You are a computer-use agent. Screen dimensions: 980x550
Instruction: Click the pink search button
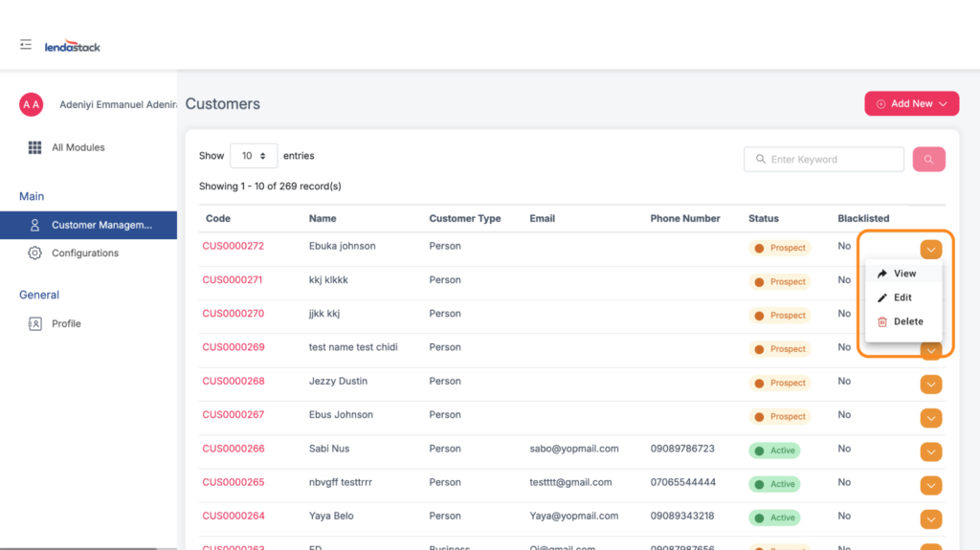click(928, 160)
